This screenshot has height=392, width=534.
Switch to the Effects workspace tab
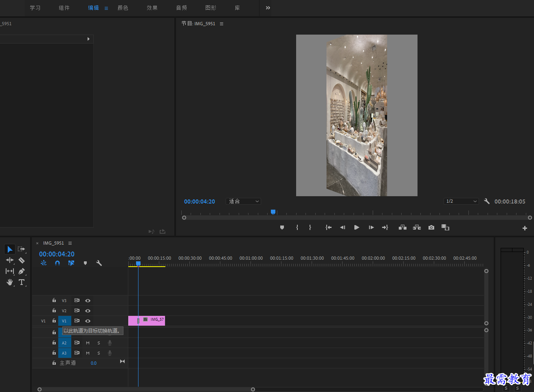click(152, 8)
